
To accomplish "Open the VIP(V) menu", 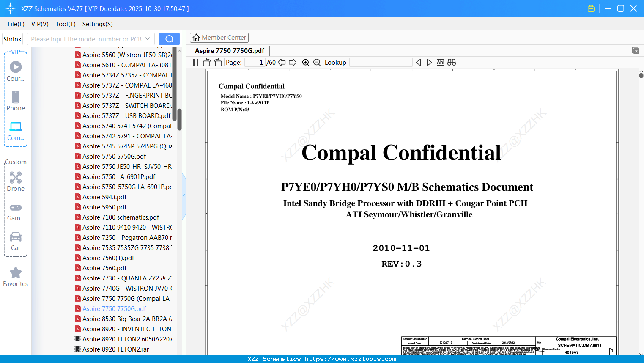I will (40, 24).
